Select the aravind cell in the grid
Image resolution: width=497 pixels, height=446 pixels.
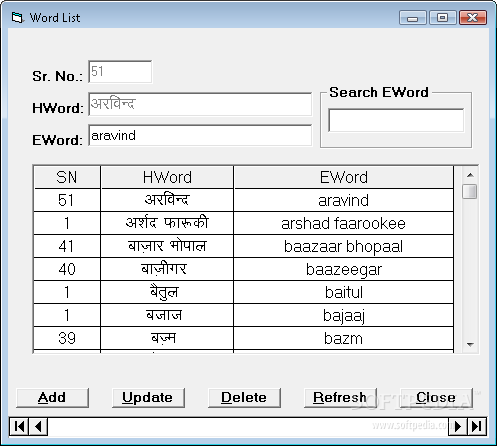click(344, 200)
